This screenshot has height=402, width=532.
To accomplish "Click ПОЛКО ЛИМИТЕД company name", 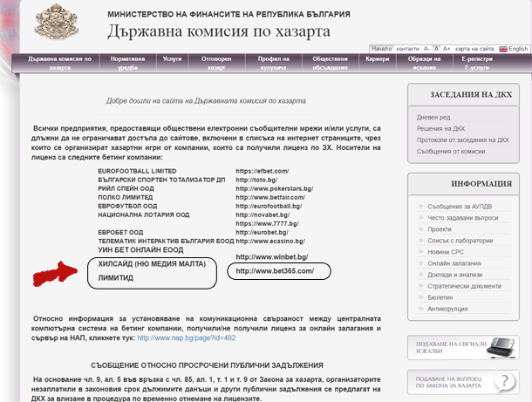I will coord(126,197).
